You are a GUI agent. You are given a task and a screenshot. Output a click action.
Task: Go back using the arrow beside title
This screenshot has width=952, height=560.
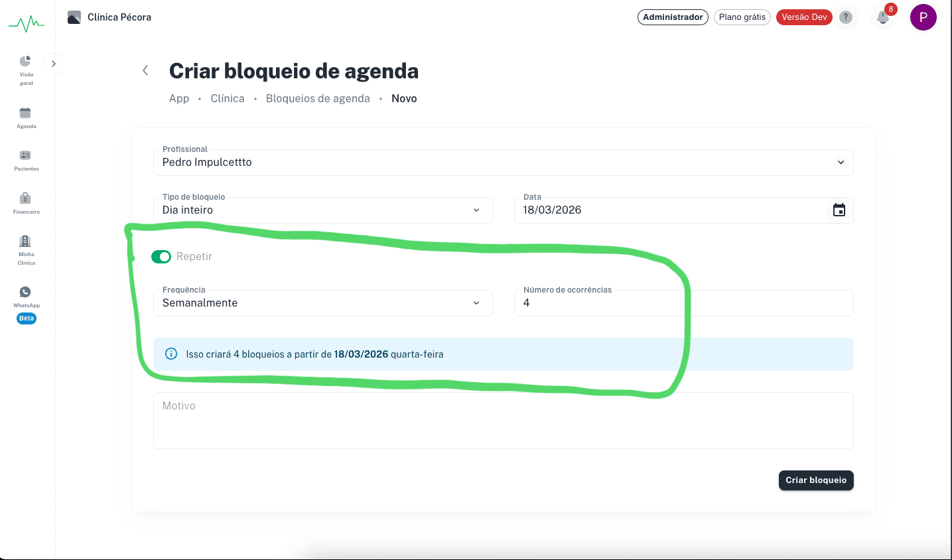(145, 70)
